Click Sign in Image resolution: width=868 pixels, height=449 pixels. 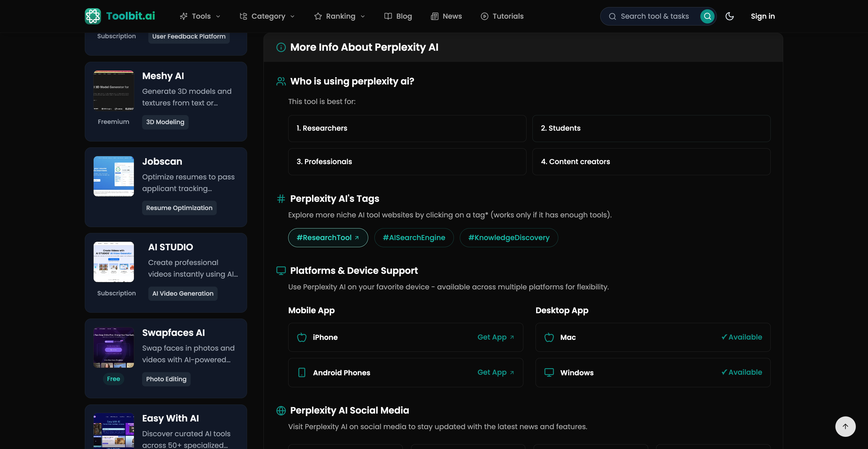pyautogui.click(x=762, y=16)
